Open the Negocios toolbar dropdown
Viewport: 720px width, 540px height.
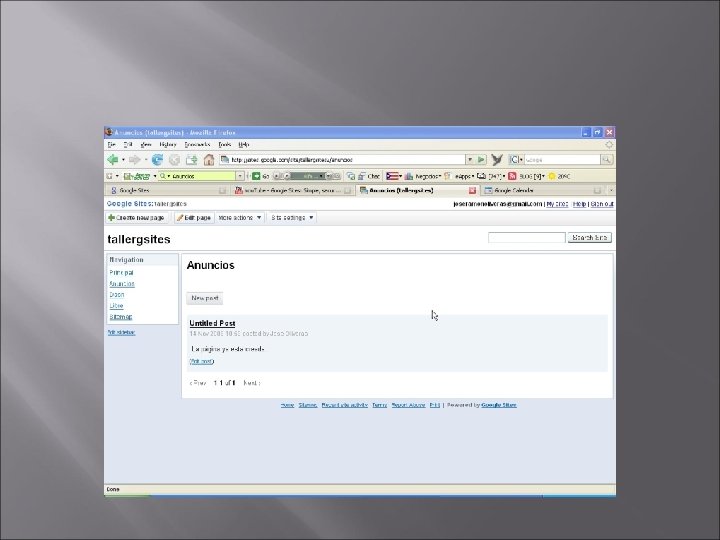440,176
